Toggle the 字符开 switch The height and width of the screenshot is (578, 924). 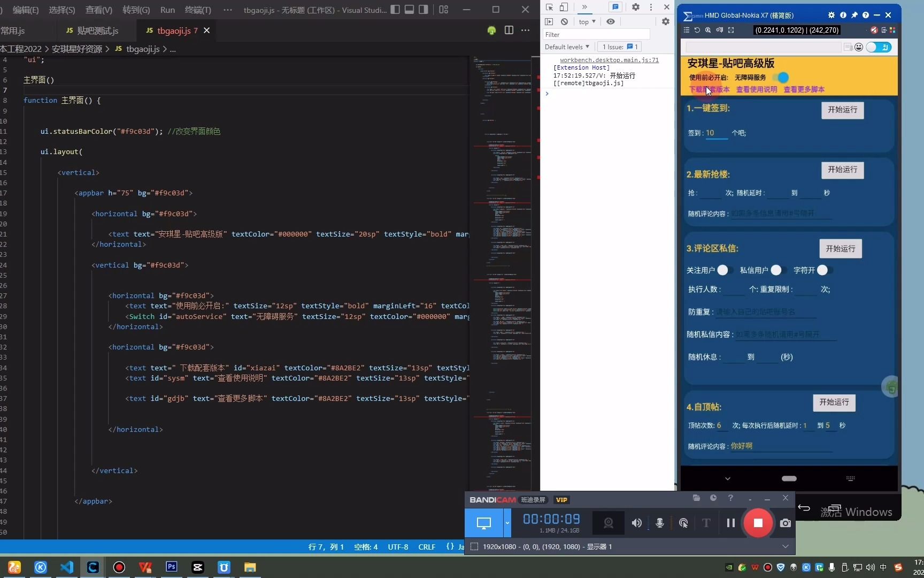click(825, 270)
